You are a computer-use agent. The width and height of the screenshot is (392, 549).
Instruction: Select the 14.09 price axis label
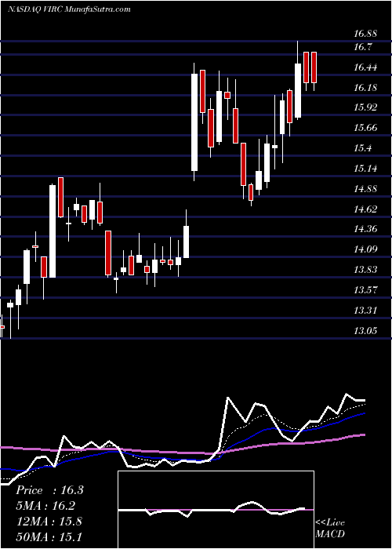point(365,249)
